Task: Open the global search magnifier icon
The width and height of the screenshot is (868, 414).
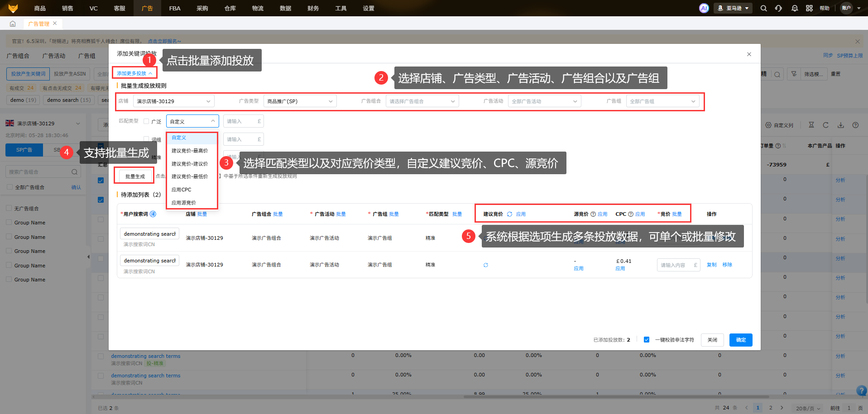Action: [x=763, y=8]
